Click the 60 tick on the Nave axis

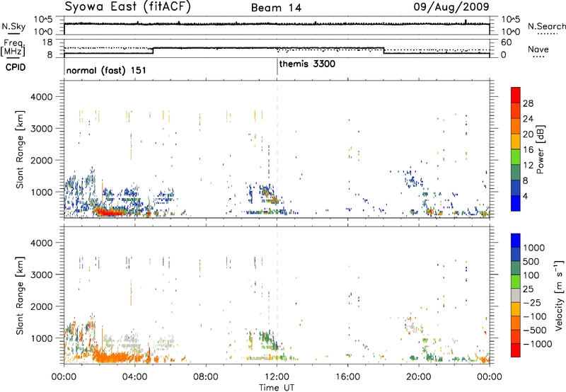coord(506,42)
